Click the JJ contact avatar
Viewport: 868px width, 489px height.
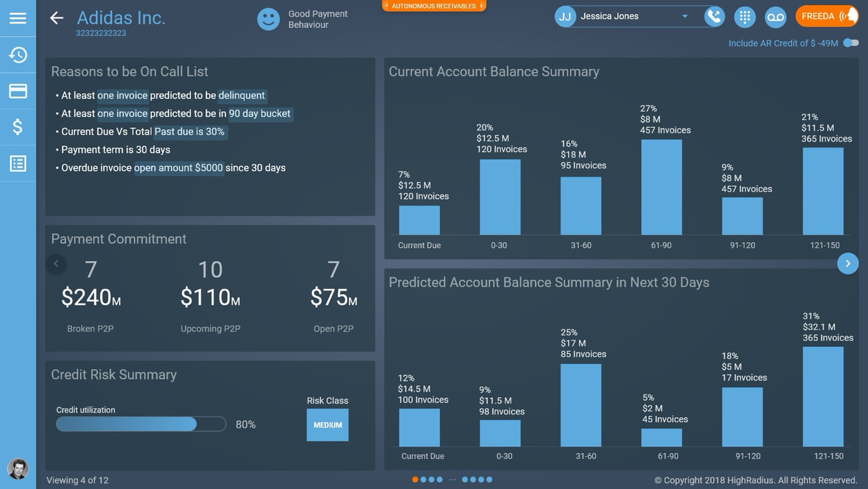(565, 17)
